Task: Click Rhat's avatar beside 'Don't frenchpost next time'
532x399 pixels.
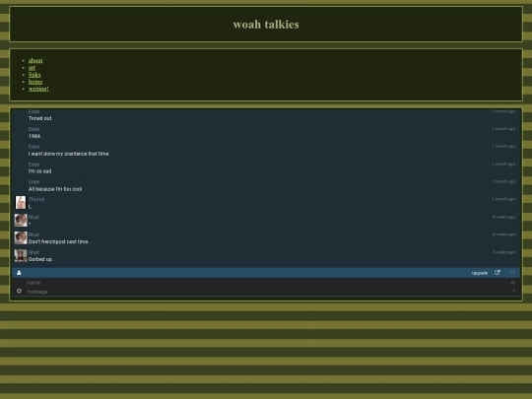Action: tap(21, 237)
